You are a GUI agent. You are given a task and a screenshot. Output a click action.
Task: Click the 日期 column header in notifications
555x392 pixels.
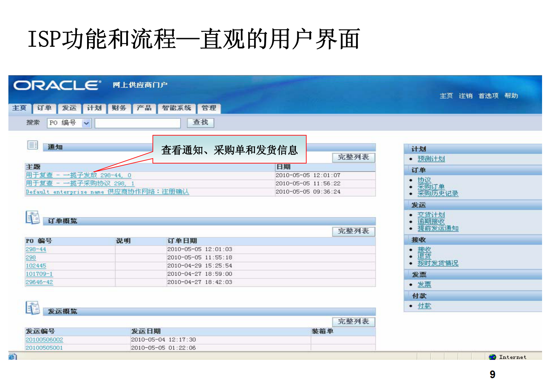[x=284, y=167]
